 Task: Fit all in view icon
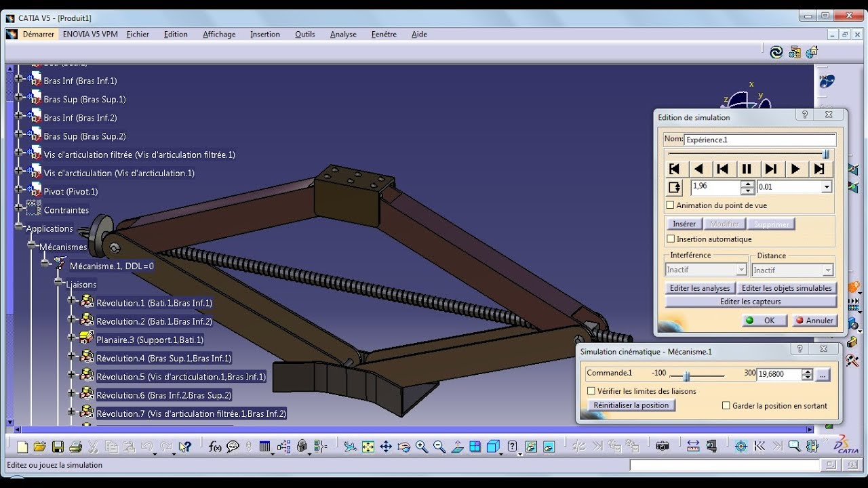(x=368, y=447)
